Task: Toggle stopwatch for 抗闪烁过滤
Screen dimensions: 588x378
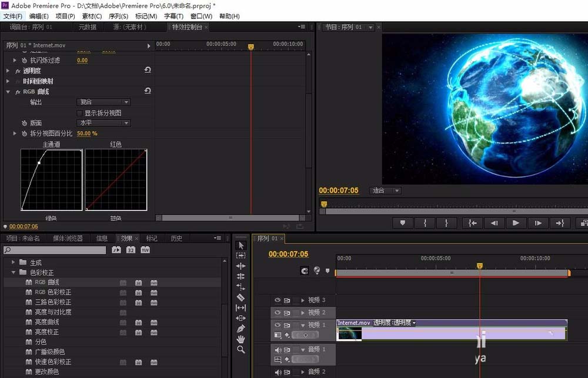Action: pyautogui.click(x=24, y=61)
